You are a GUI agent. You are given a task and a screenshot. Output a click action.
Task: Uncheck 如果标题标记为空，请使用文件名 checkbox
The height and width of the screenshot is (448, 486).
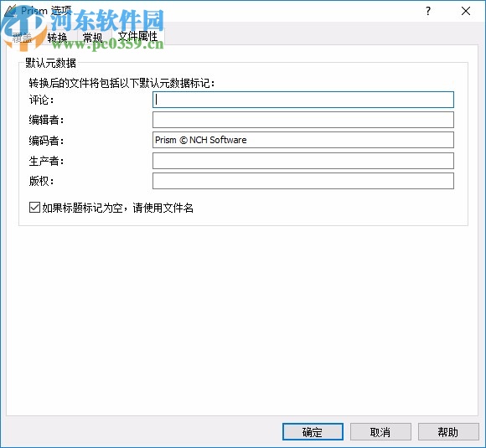(34, 208)
